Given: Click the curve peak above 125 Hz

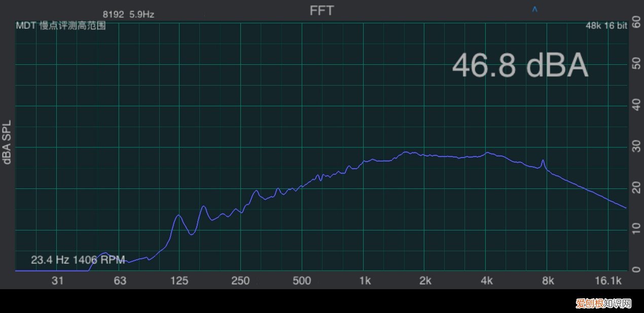Looking at the screenshot, I should [x=178, y=215].
